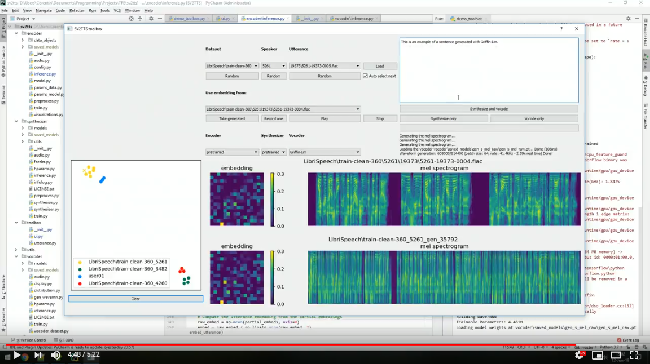Toggle the Auto select next checkbox

tap(365, 76)
